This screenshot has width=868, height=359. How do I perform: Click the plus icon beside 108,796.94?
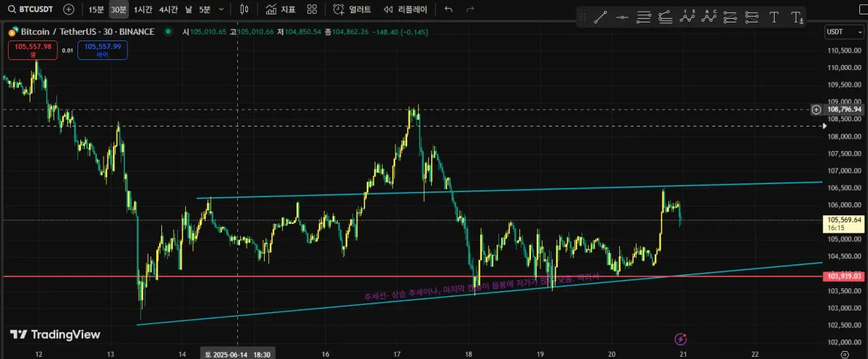(x=817, y=110)
